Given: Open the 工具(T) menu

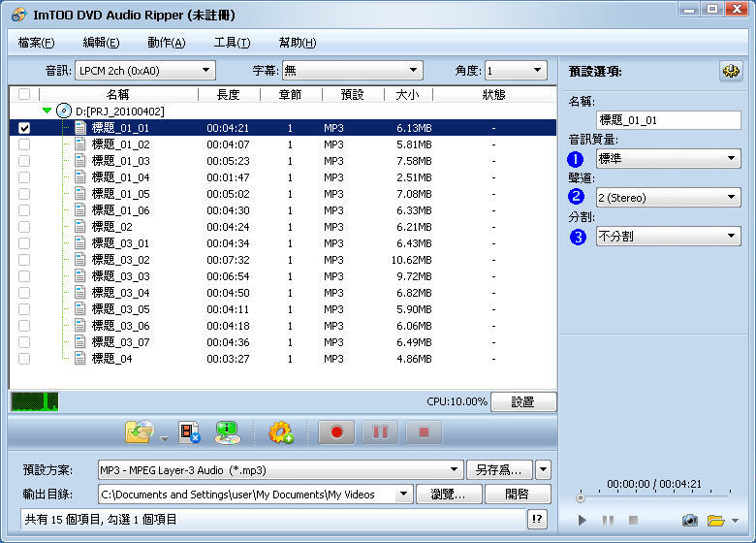Looking at the screenshot, I should (232, 43).
